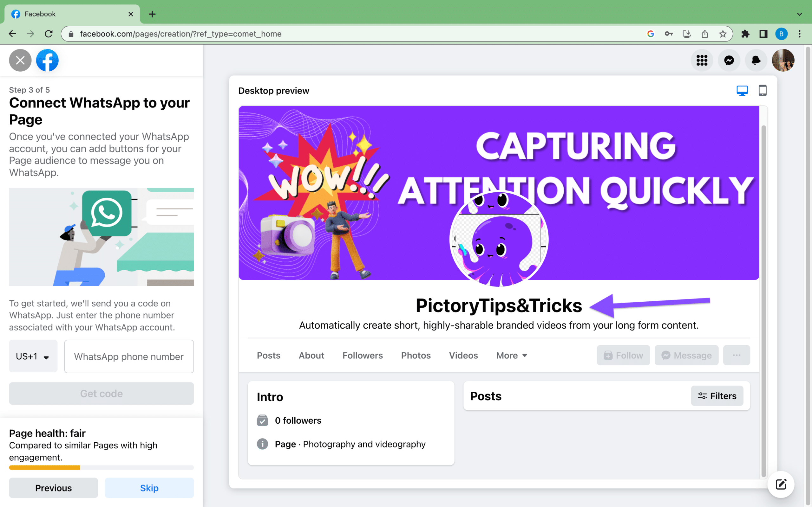Open the Messenger icon
The image size is (812, 507).
click(729, 60)
